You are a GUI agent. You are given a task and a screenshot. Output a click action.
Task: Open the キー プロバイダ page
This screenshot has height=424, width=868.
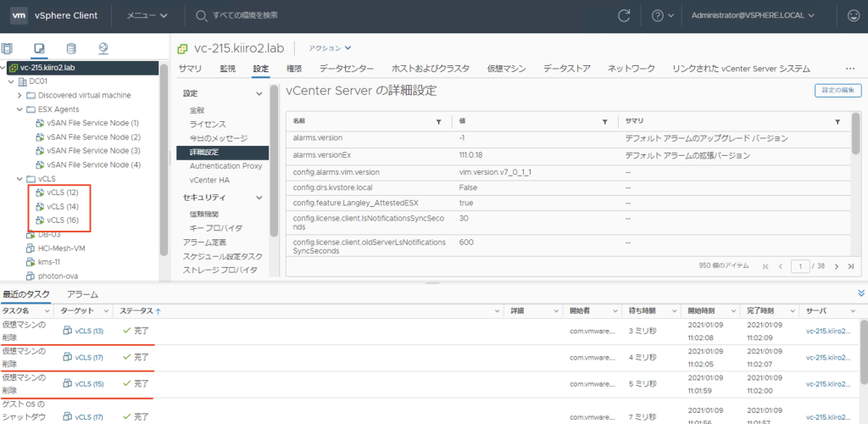(x=216, y=227)
